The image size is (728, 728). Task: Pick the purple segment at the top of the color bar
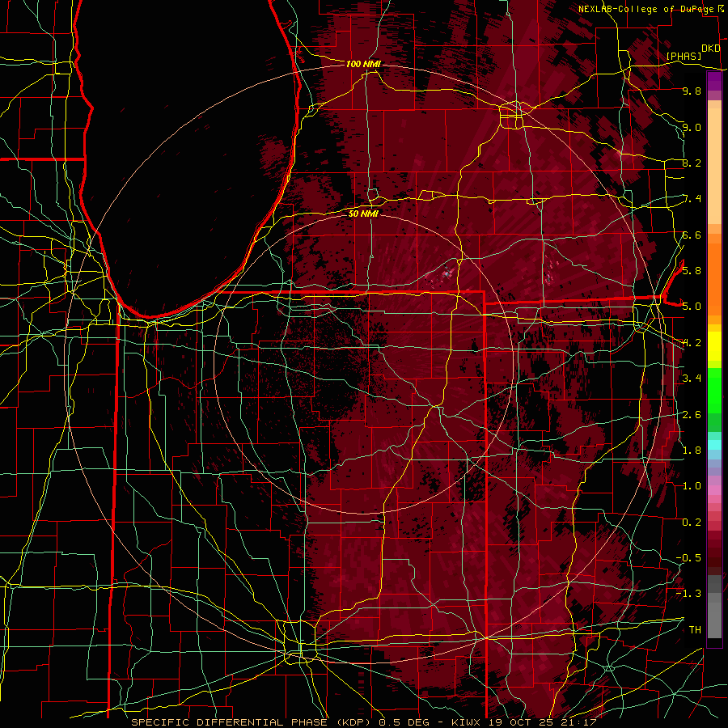click(x=714, y=82)
